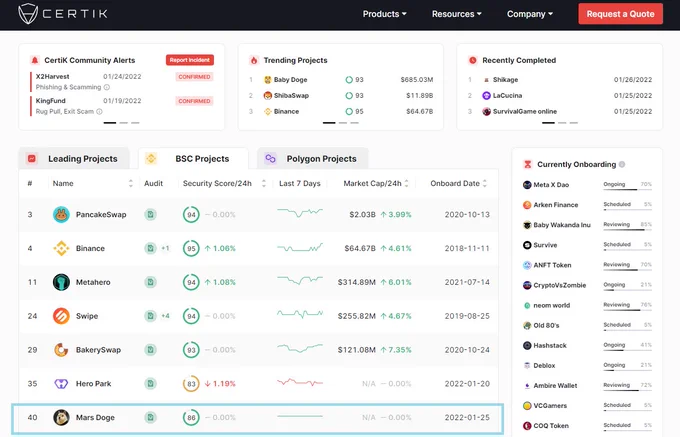This screenshot has height=437, width=680.
Task: Click the CertiK shield logo
Action: coord(28,13)
